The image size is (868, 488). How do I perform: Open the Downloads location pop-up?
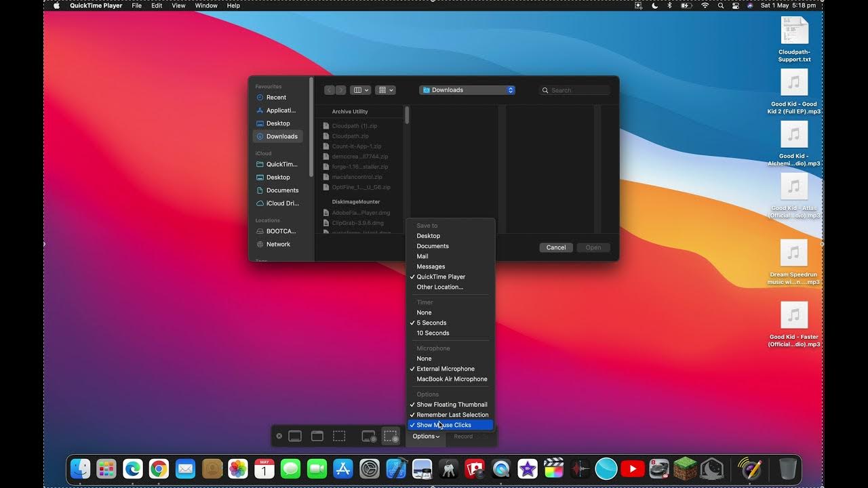click(467, 90)
